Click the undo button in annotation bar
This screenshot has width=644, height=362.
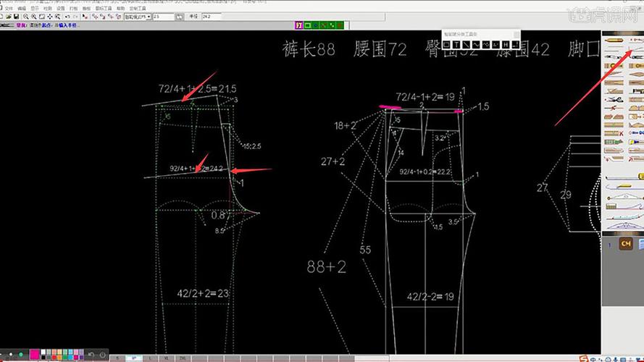[91, 355]
